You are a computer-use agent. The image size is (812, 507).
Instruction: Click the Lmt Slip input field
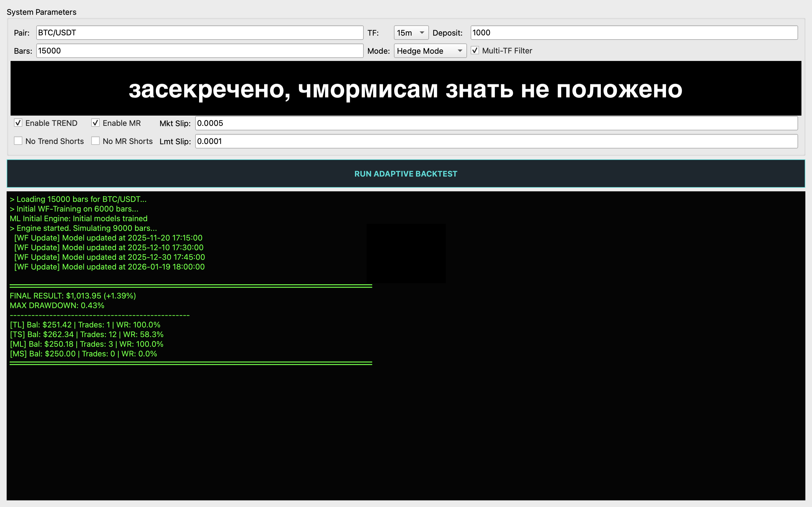click(496, 141)
